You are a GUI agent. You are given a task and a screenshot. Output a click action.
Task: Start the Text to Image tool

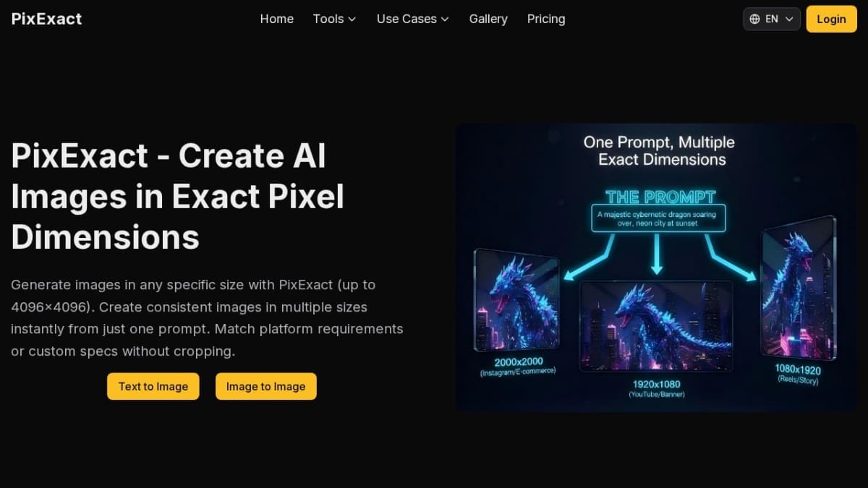(x=153, y=386)
